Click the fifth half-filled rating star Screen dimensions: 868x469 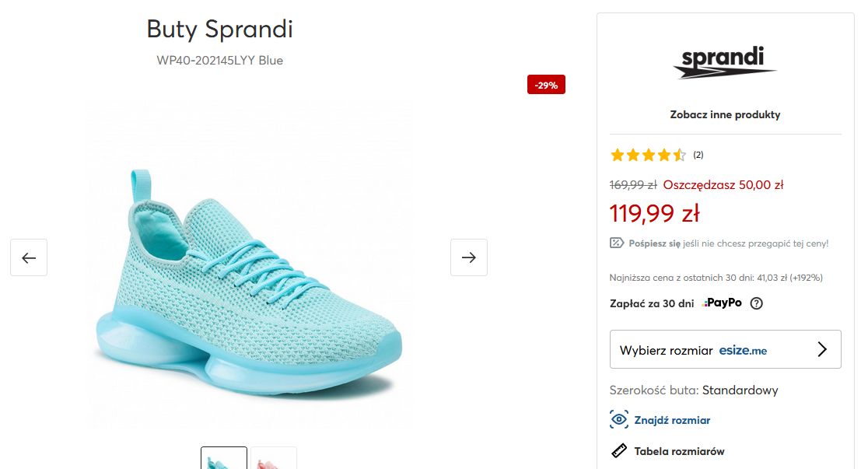pyautogui.click(x=678, y=155)
